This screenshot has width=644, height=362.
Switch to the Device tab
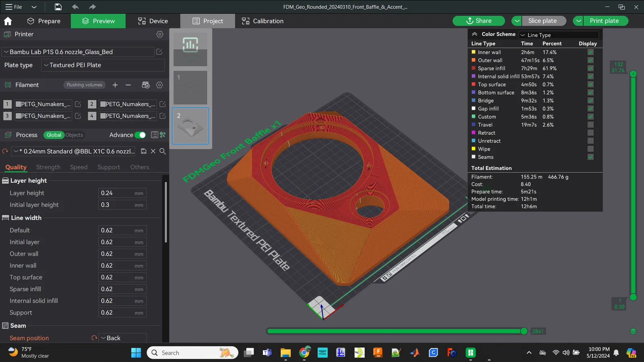click(x=153, y=21)
